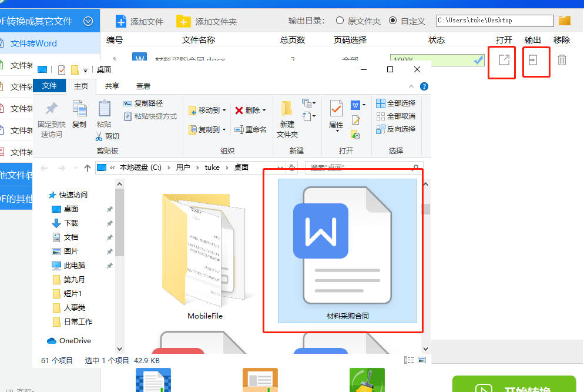
Task: Switch to the 查看 (View) ribbon tab
Action: pyautogui.click(x=143, y=85)
